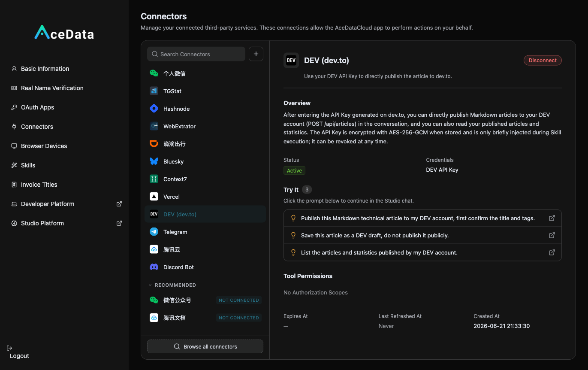Click the Invoice Titles document icon

pyautogui.click(x=14, y=185)
